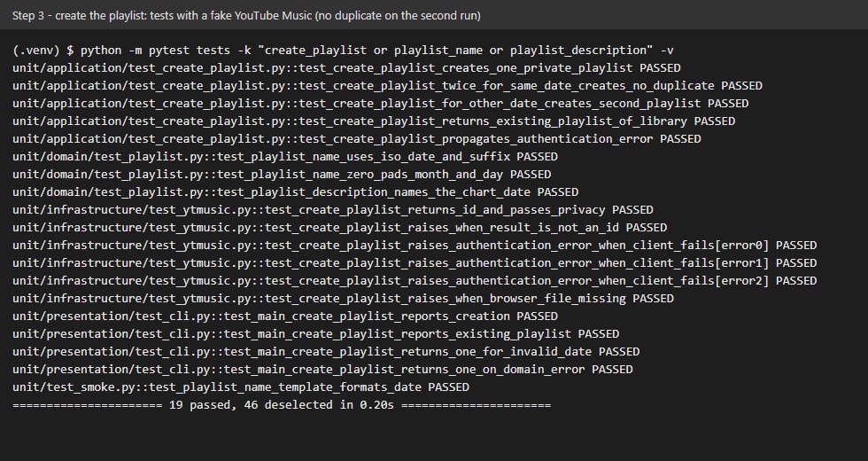Select the python -m pytest command line
The image size is (868, 461).
[344, 50]
